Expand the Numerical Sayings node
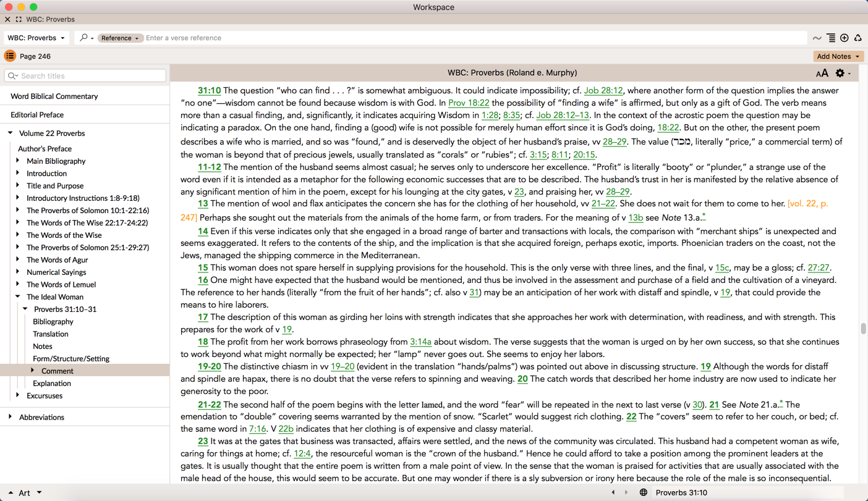 click(x=18, y=272)
